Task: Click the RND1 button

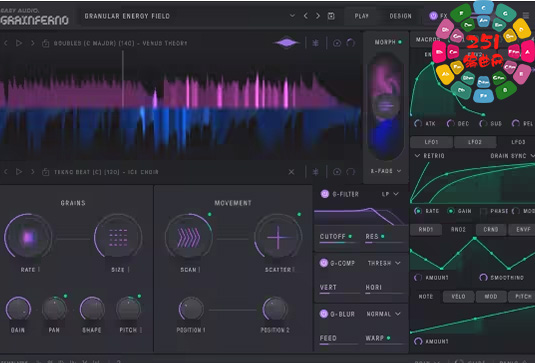Action: (x=426, y=230)
